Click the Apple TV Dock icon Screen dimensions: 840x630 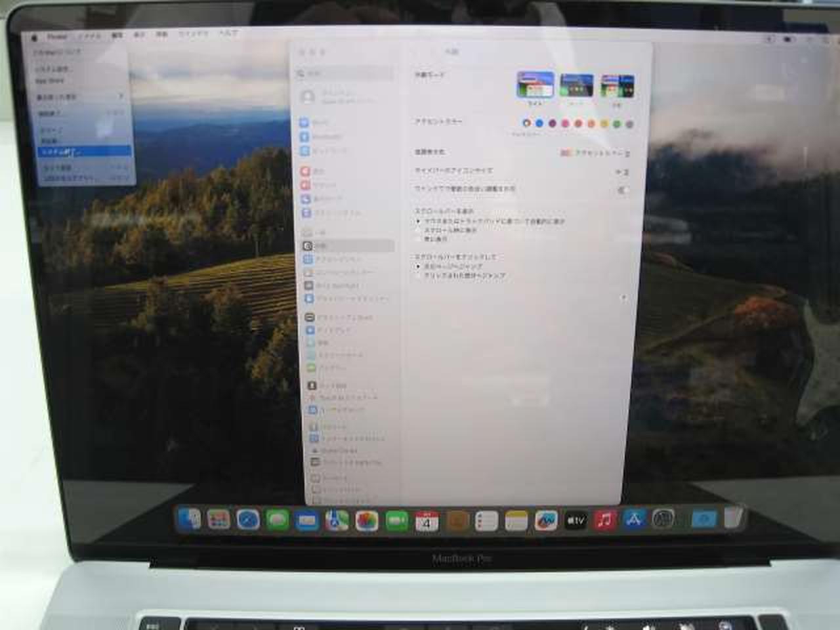tap(576, 520)
